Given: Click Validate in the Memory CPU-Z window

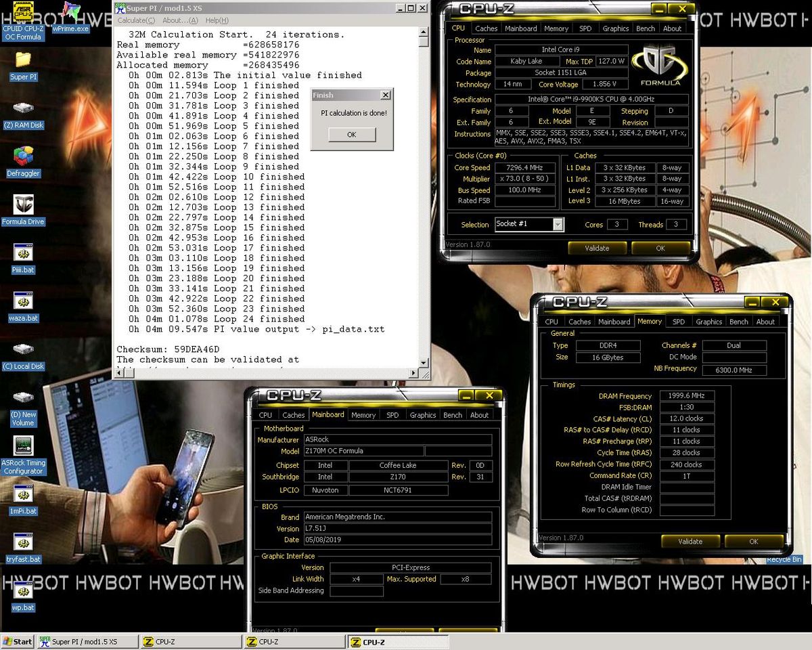Looking at the screenshot, I should click(690, 541).
